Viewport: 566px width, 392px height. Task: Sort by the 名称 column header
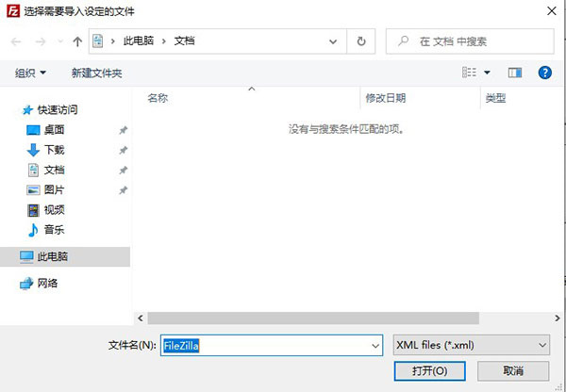coord(158,98)
